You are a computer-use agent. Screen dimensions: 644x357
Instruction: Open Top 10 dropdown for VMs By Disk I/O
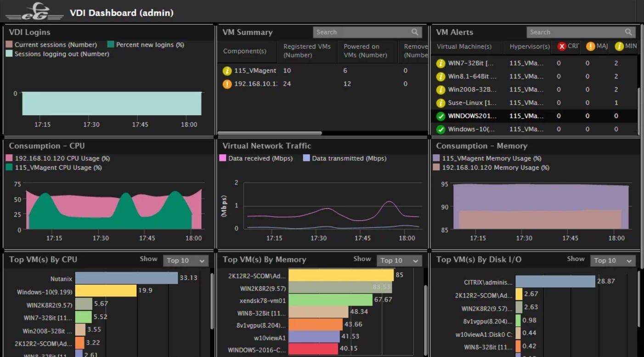point(613,260)
